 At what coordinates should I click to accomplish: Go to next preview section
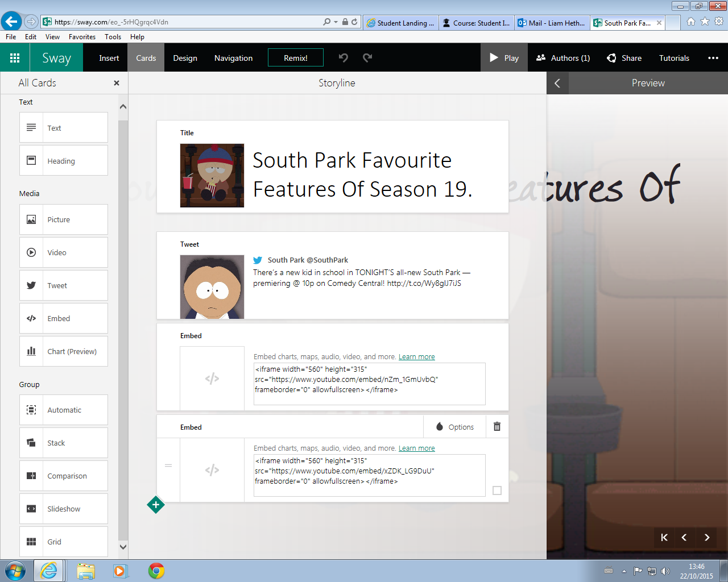pos(707,537)
